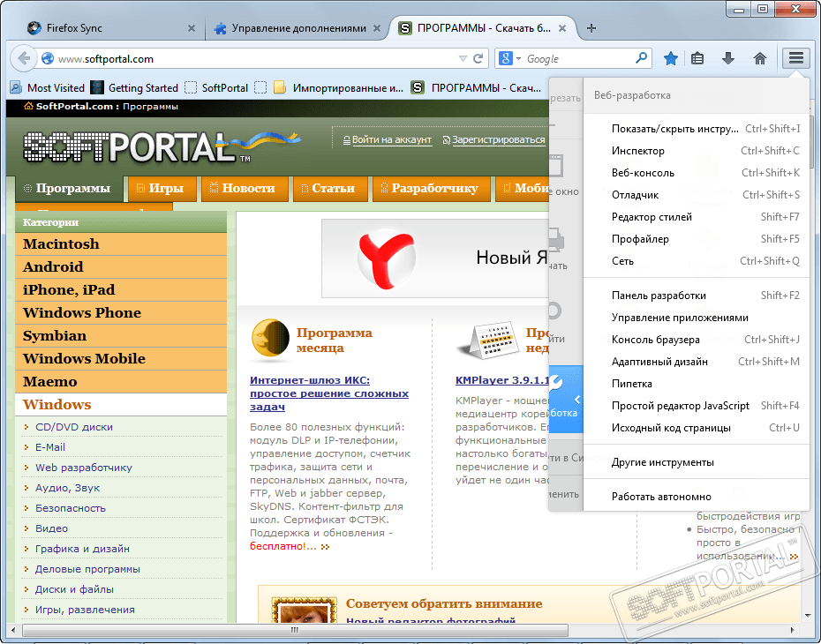This screenshot has width=821, height=644.
Task: Open Простой редактор JavaScript
Action: [x=697, y=406]
